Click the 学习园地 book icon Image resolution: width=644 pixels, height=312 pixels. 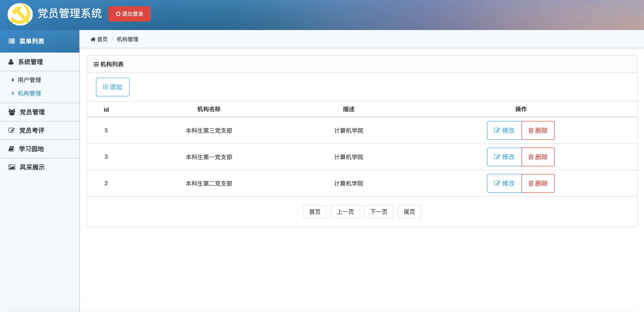[11, 149]
